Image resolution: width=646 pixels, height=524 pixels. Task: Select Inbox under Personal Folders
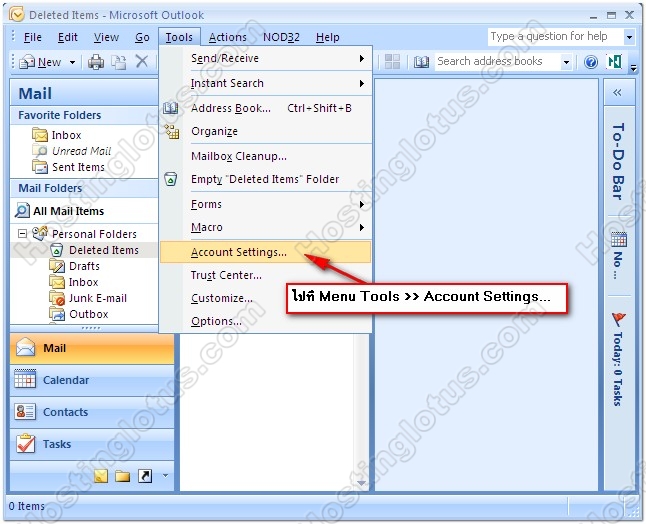point(83,282)
